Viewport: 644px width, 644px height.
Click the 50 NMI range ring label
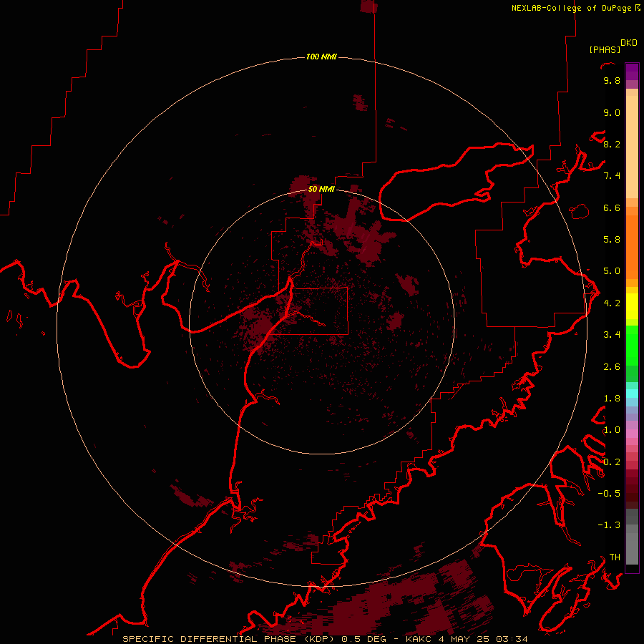[321, 189]
